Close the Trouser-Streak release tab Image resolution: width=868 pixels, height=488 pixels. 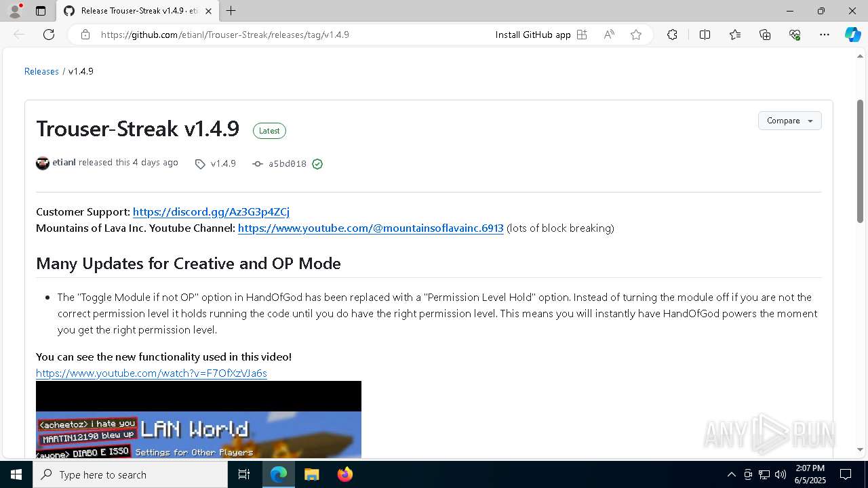(x=208, y=11)
